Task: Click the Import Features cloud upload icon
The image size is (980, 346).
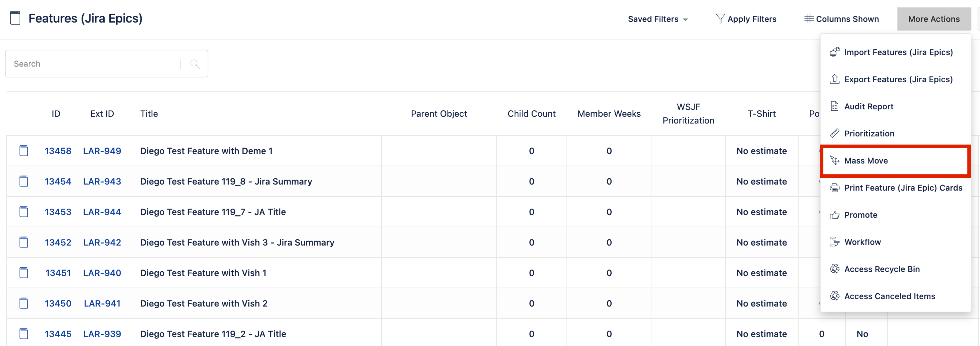Action: tap(834, 52)
